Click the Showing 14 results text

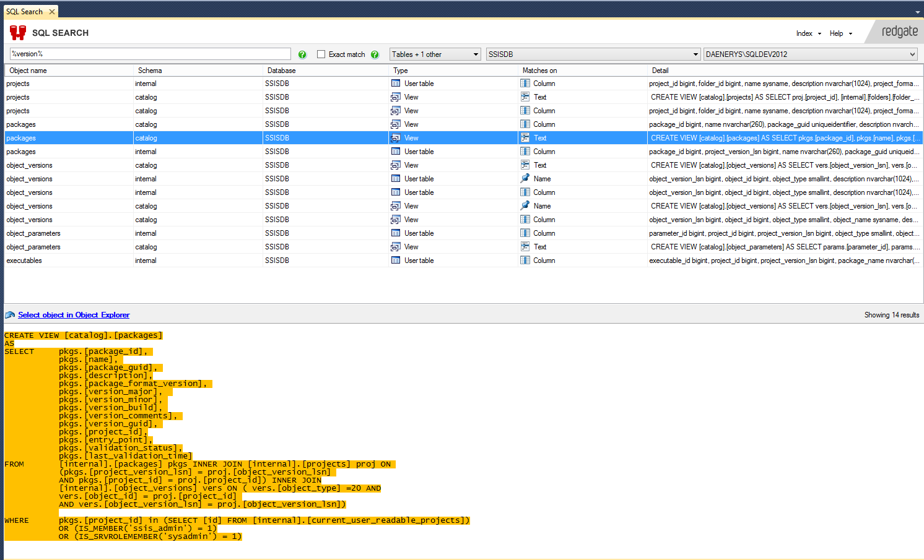(892, 315)
